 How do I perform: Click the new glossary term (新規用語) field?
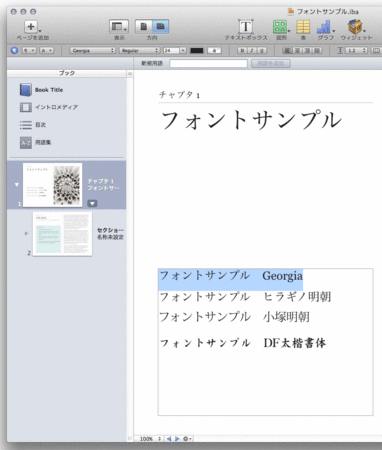[x=208, y=63]
